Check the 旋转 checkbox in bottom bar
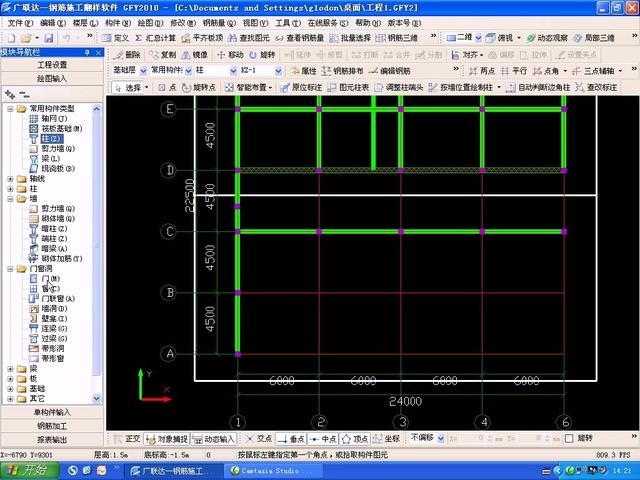640x480 pixels. pos(569,439)
